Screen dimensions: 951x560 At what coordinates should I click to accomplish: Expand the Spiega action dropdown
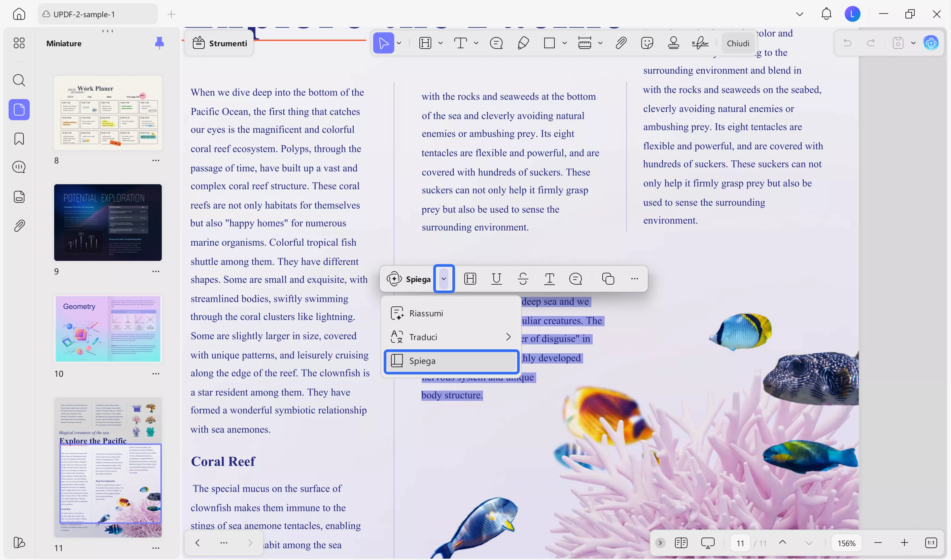tap(444, 279)
